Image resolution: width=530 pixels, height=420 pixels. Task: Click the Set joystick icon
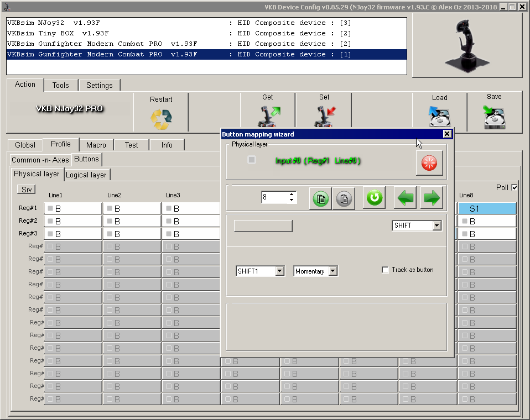(325, 116)
